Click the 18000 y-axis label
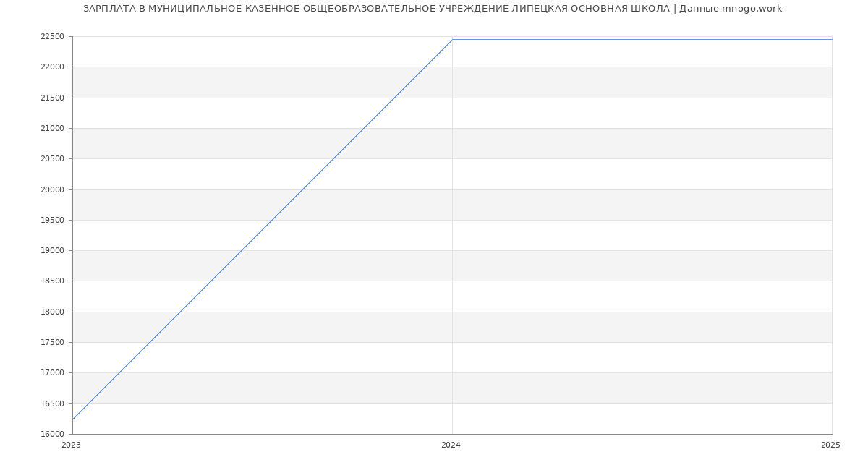 tap(52, 312)
